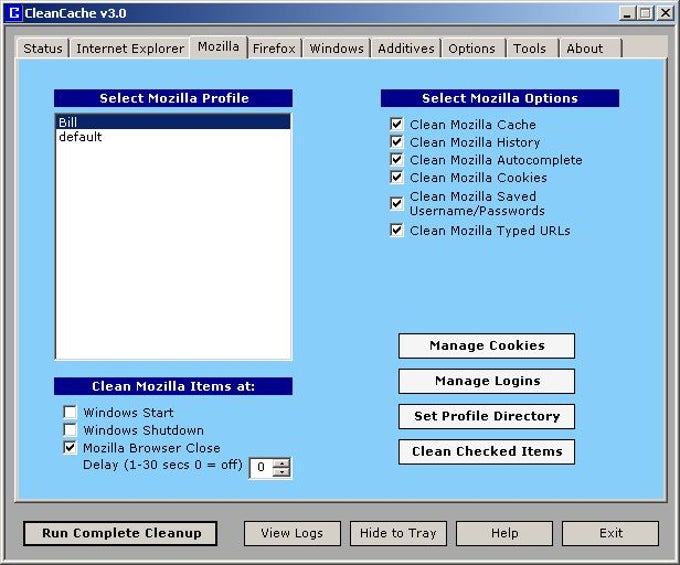
Task: Open the Help button
Action: pos(504,533)
